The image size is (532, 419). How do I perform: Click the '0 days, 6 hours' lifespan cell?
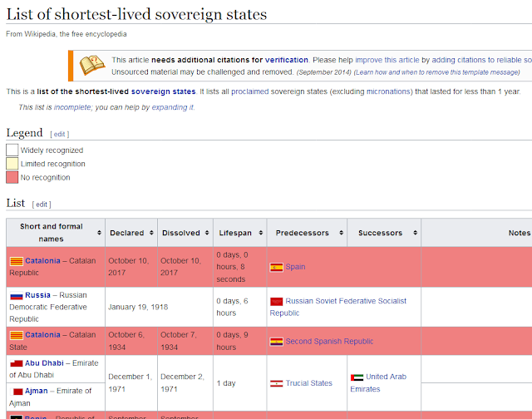point(240,307)
